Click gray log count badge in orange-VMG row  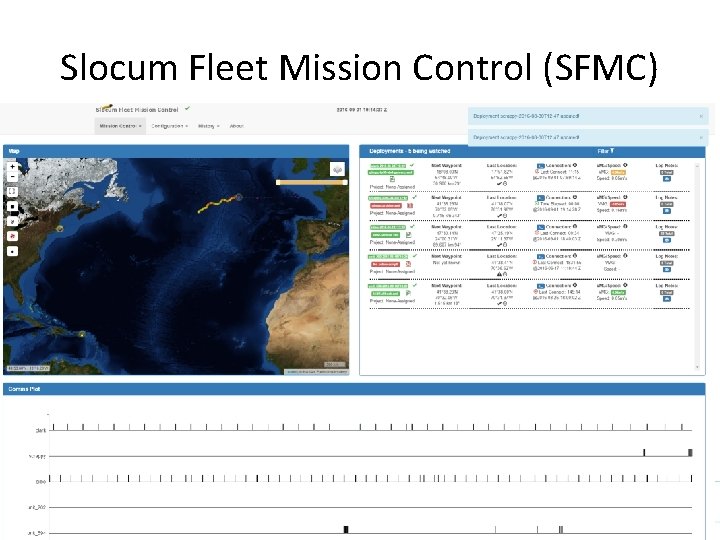(x=667, y=172)
